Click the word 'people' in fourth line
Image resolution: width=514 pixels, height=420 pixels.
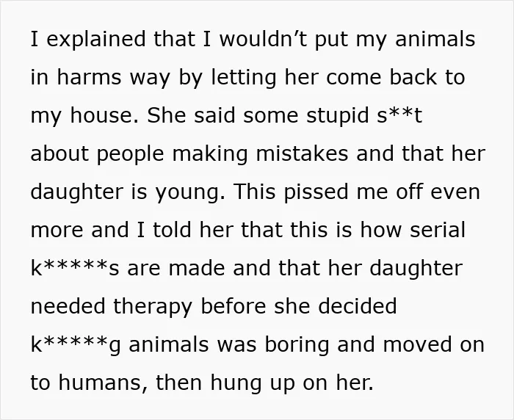(130, 154)
